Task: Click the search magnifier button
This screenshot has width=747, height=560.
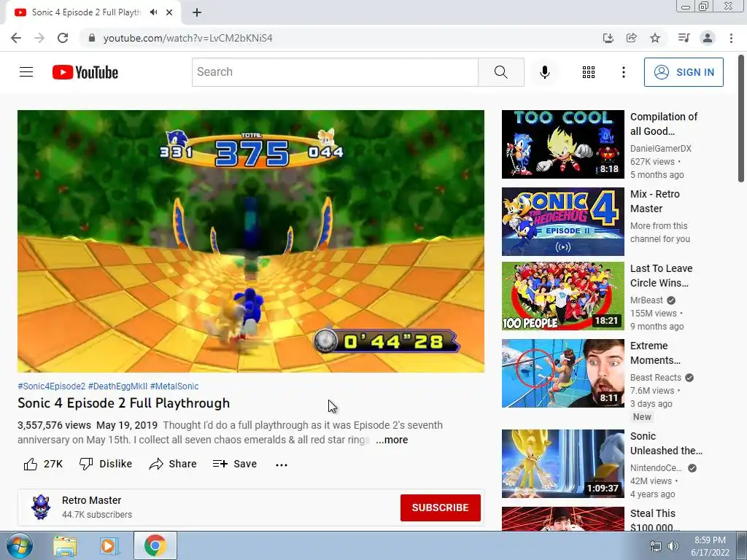Action: pyautogui.click(x=500, y=72)
